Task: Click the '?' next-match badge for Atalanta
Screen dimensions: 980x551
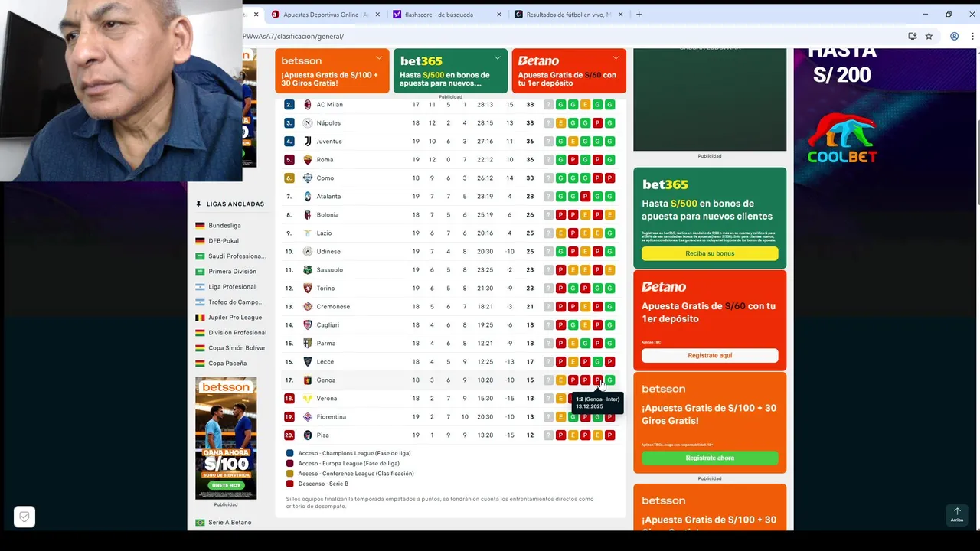Action: pos(548,197)
